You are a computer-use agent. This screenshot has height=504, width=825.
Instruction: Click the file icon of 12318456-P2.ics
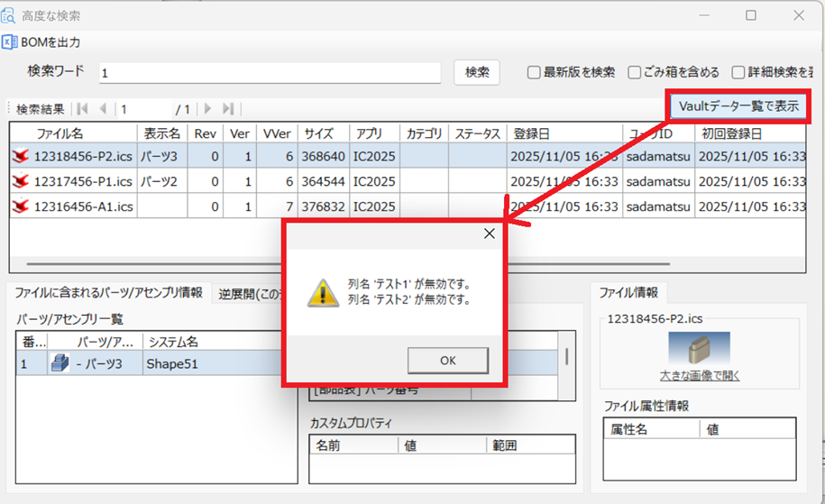coord(21,156)
